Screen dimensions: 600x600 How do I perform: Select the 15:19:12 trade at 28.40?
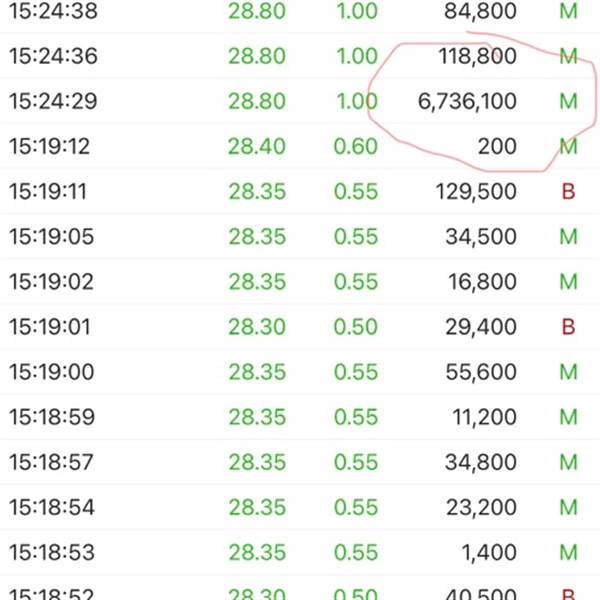click(300, 146)
